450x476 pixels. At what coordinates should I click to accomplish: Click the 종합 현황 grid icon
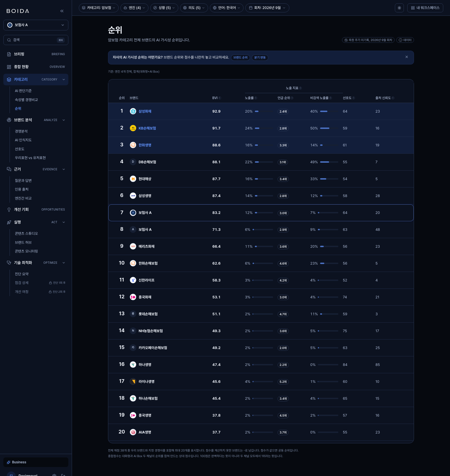[x=9, y=67]
